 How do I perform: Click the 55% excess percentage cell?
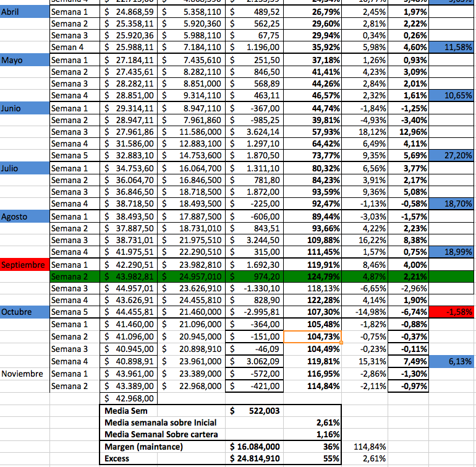click(x=312, y=458)
